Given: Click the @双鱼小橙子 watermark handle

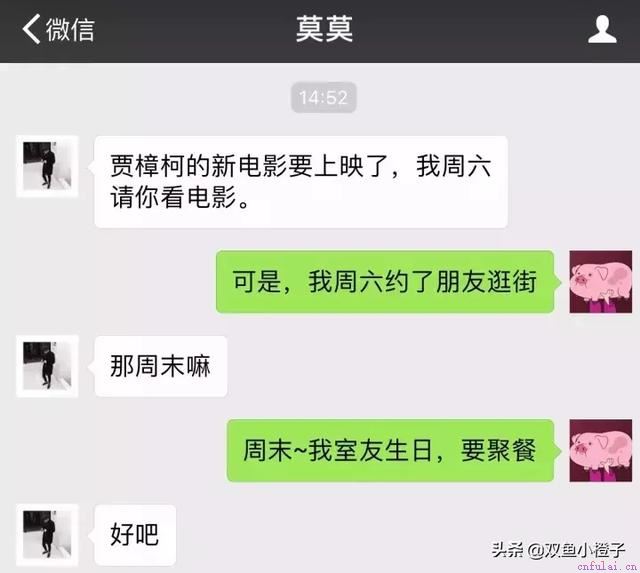Looking at the screenshot, I should tap(576, 550).
